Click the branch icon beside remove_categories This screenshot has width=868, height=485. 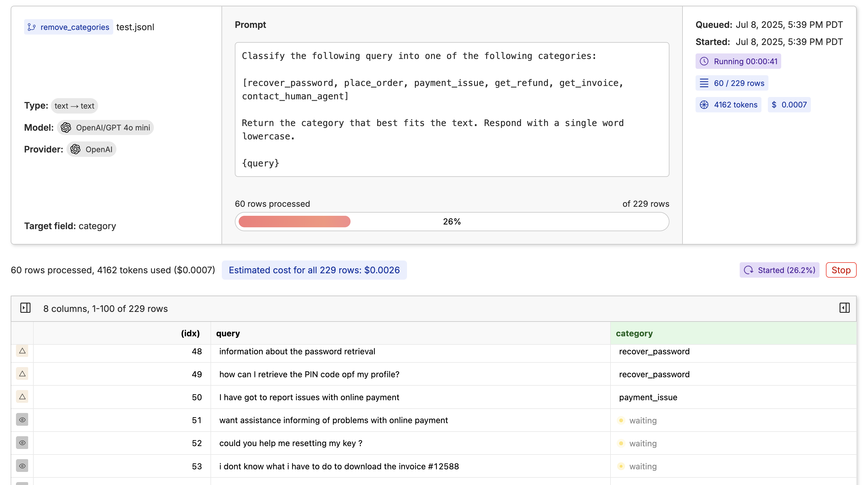(32, 27)
